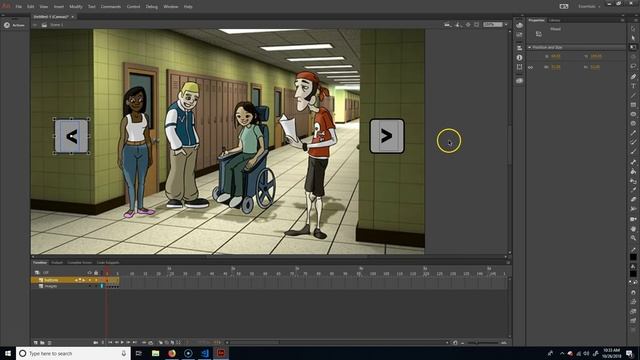Click the sync settings icon in title bar
640x360 pixels.
click(x=564, y=6)
